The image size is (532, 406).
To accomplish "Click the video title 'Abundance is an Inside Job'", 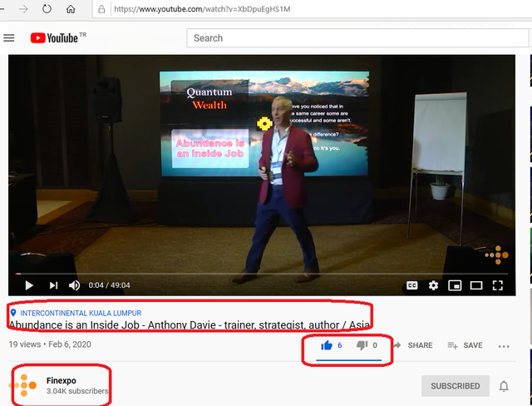I will 190,324.
